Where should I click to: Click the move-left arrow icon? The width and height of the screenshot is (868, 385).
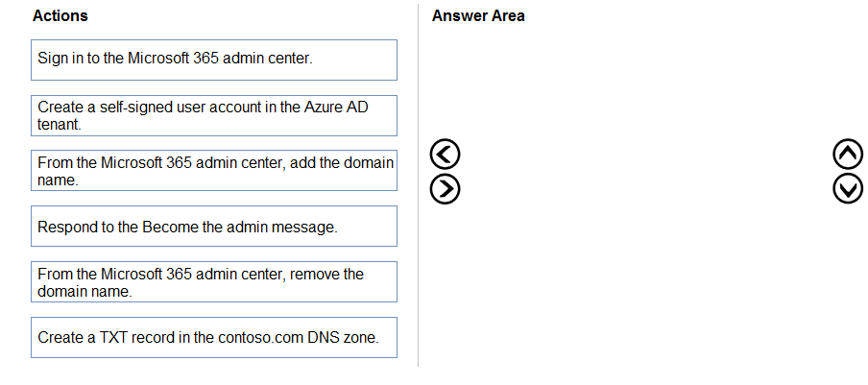(445, 154)
